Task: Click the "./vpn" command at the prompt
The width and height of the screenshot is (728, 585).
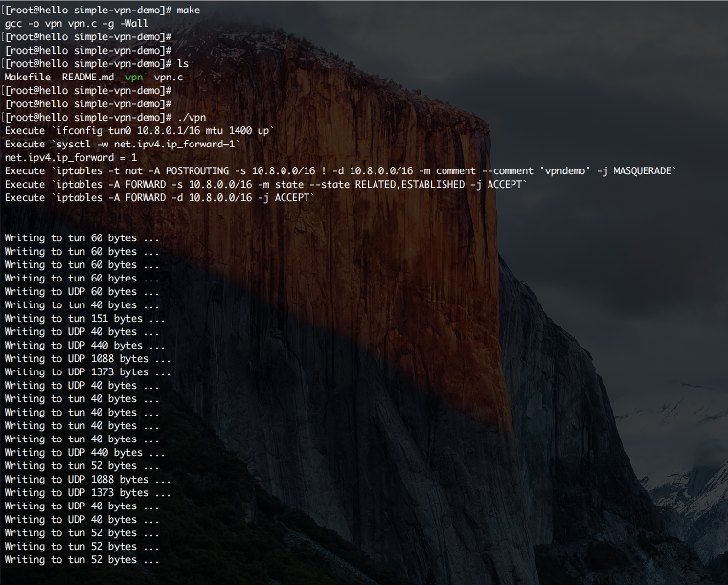Action: pos(192,118)
